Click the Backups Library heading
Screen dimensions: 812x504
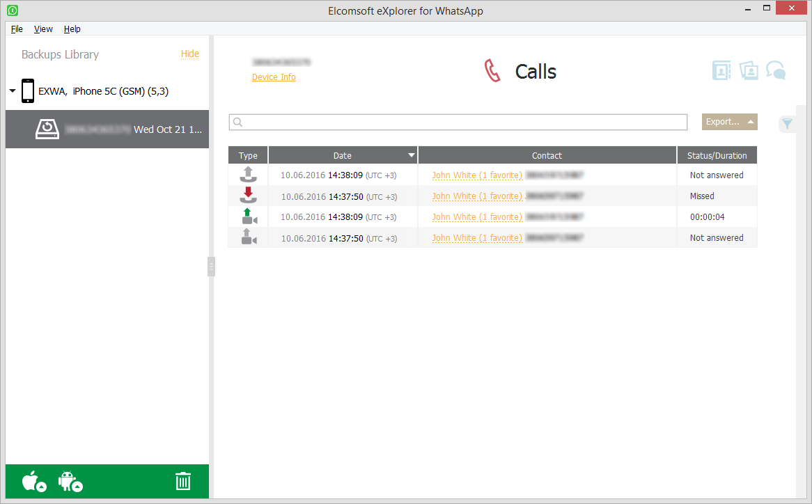pos(60,54)
